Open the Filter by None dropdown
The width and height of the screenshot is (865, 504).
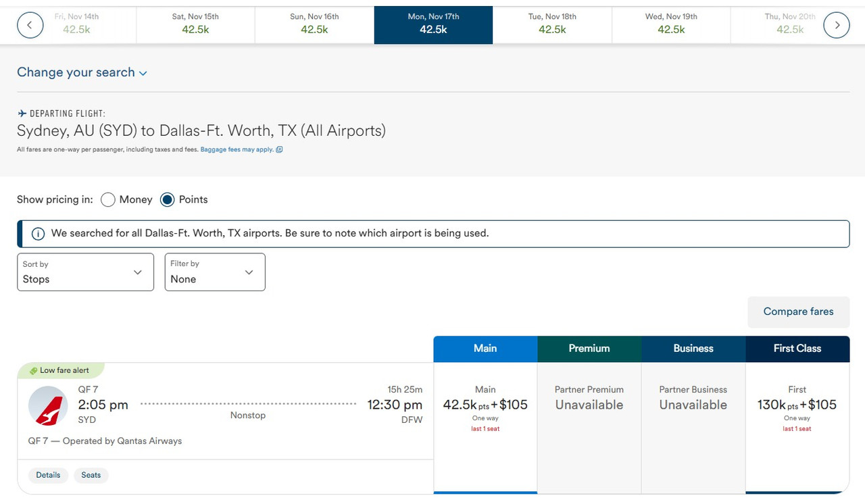click(215, 272)
